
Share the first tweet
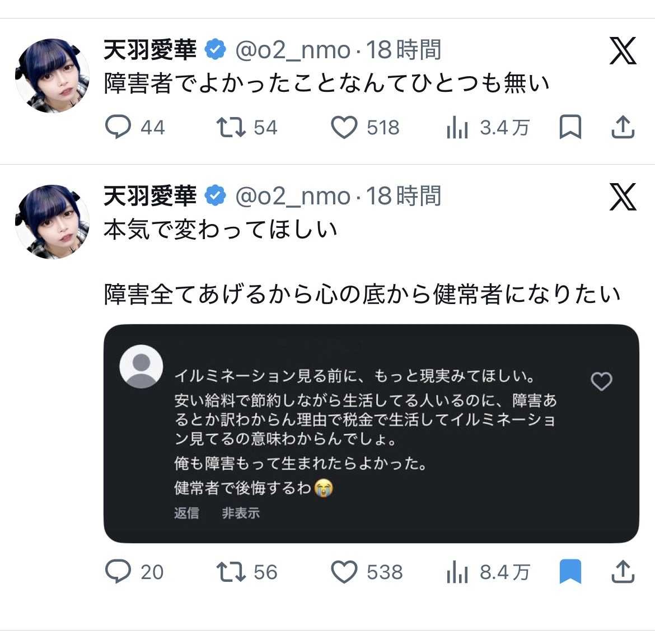point(623,127)
